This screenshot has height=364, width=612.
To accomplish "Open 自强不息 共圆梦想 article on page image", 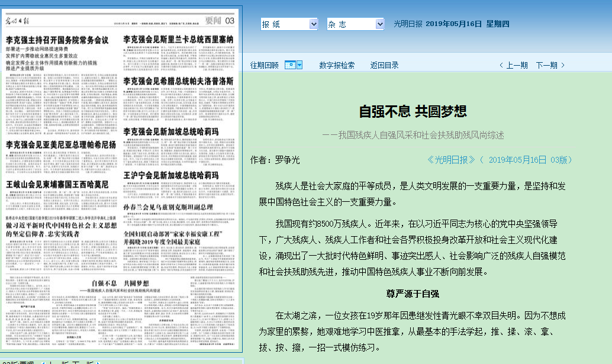I will coord(120,284).
